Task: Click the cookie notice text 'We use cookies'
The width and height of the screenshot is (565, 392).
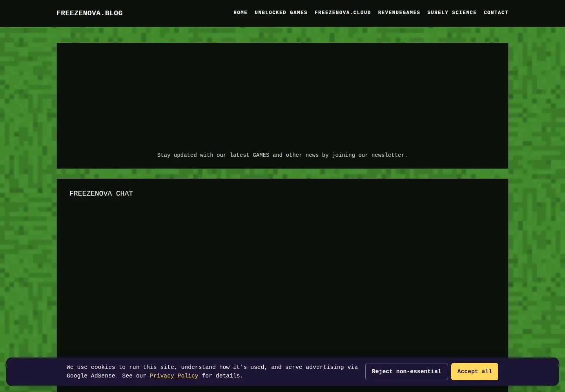Action: click(x=91, y=367)
